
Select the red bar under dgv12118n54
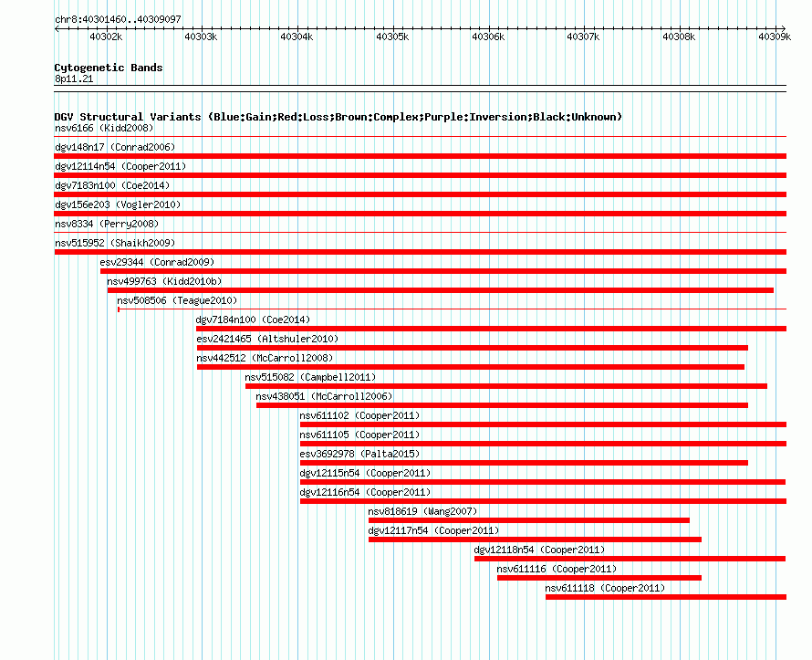(630, 559)
